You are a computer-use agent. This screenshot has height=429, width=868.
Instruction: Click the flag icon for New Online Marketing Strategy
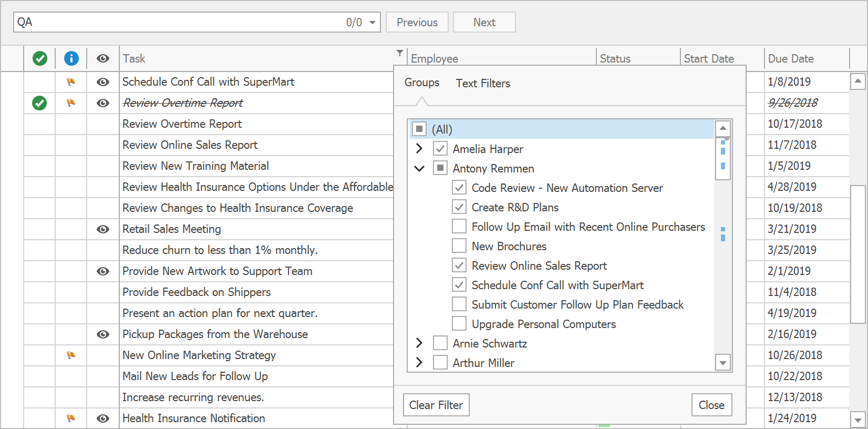(x=71, y=355)
